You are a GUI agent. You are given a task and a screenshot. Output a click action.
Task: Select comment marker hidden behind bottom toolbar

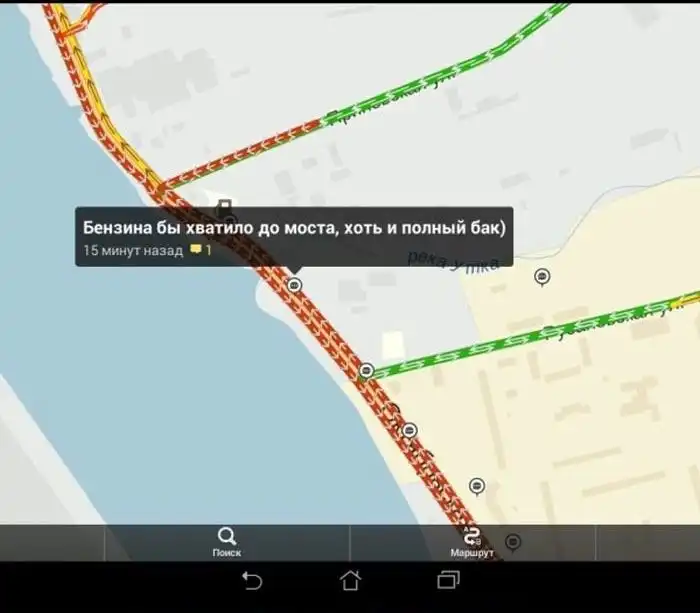click(x=513, y=542)
